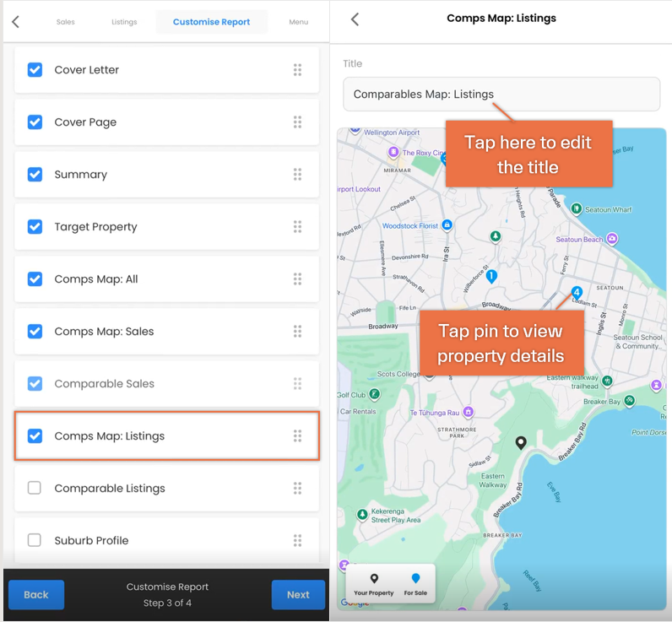Image resolution: width=672 pixels, height=622 pixels.
Task: Switch to the Listings tab
Action: coord(124,22)
